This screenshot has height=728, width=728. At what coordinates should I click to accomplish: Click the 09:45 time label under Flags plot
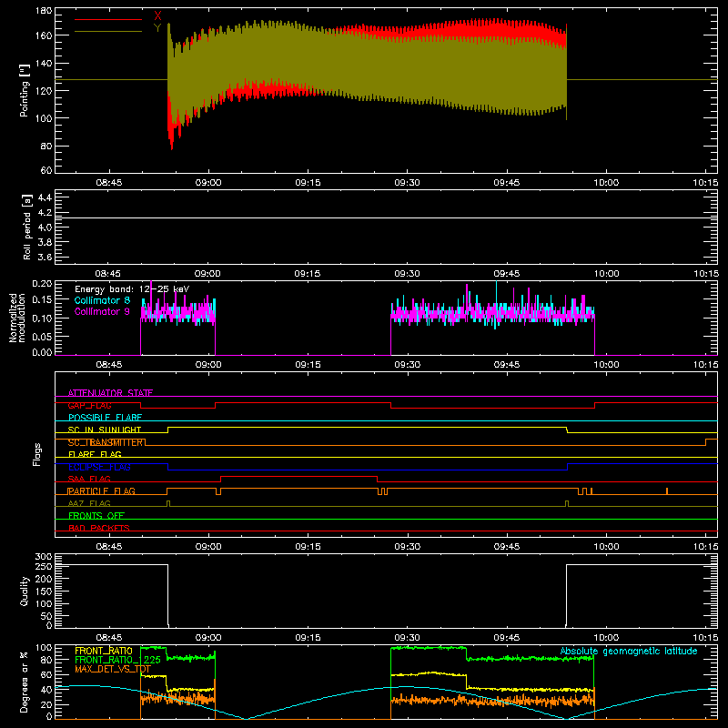(x=507, y=547)
